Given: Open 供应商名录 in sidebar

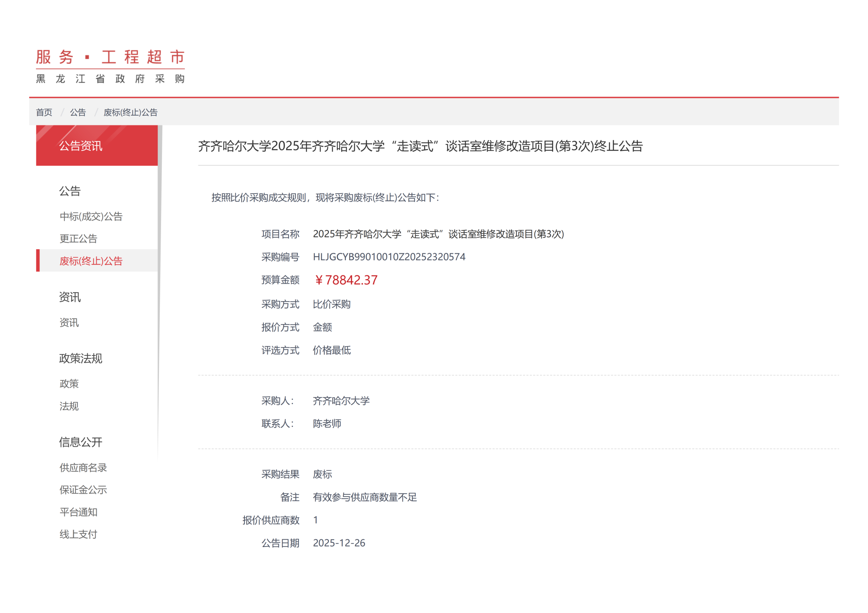Looking at the screenshot, I should coord(83,468).
